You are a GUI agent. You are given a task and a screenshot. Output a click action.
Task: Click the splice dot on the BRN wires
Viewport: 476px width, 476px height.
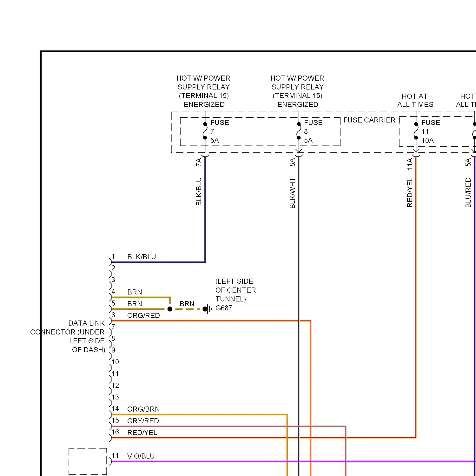point(170,309)
